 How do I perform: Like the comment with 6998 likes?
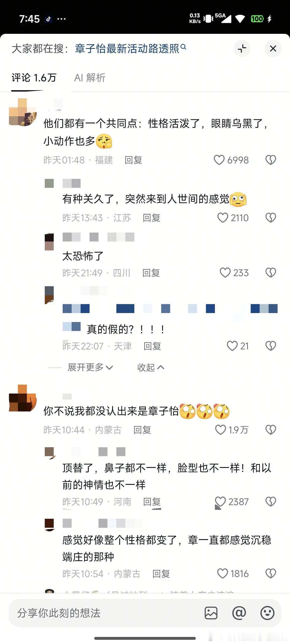click(x=219, y=160)
